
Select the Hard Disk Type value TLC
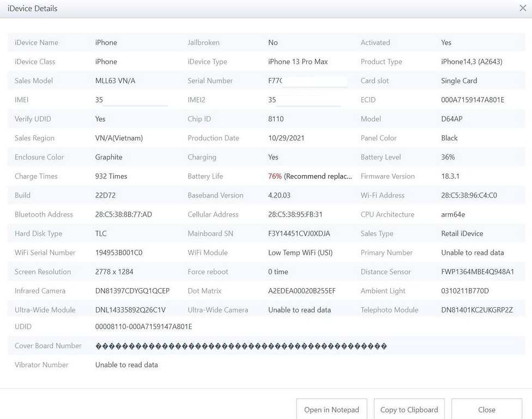(x=101, y=234)
